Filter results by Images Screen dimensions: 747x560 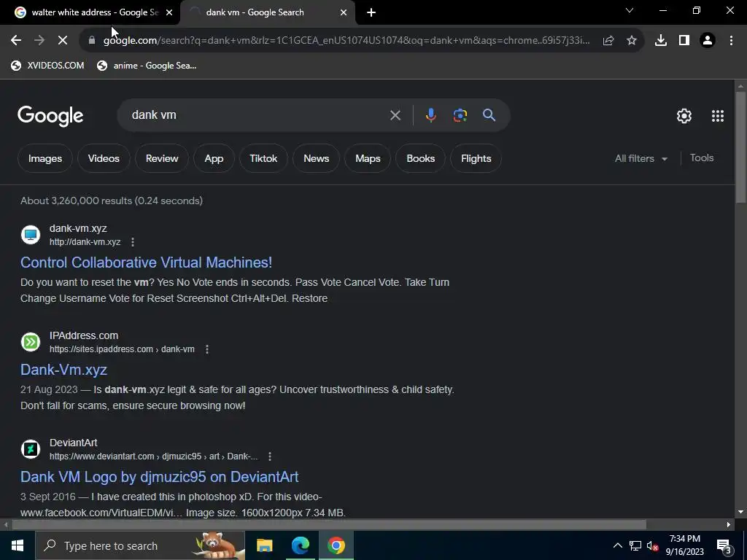point(44,158)
